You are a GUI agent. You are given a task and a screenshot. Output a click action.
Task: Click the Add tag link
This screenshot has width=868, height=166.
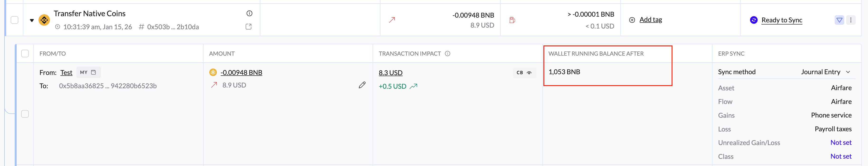[651, 20]
